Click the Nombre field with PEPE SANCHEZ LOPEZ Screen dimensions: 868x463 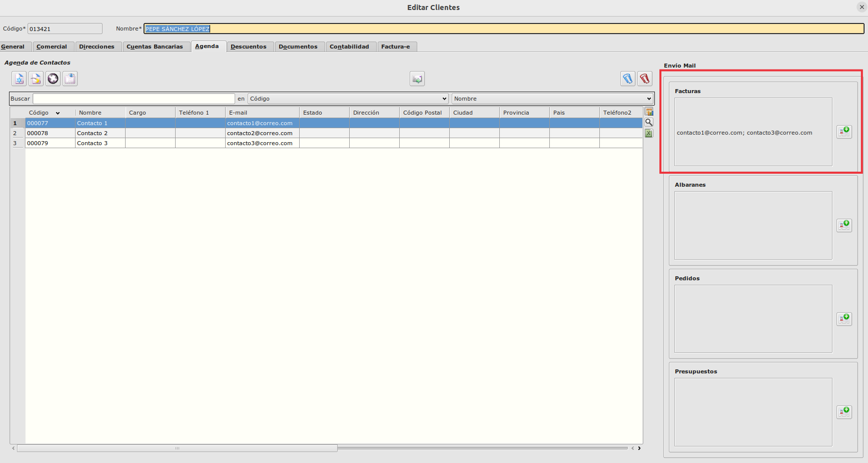point(504,29)
